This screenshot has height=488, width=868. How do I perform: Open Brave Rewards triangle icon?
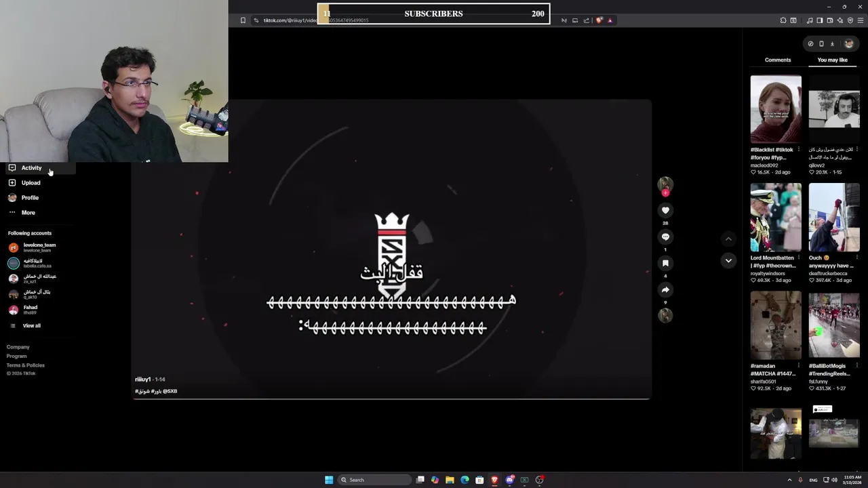tap(610, 20)
